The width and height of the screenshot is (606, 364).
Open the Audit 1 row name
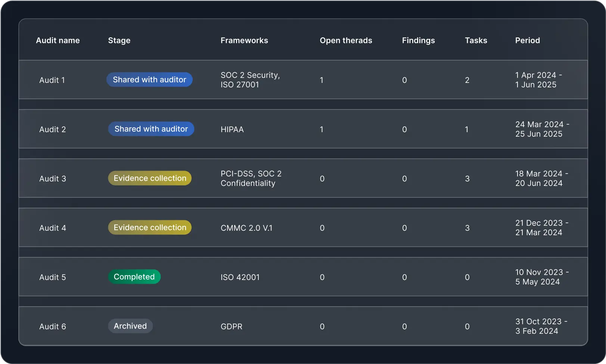(52, 80)
